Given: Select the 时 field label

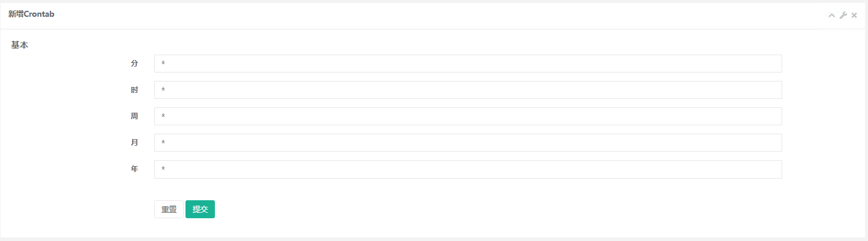Looking at the screenshot, I should 134,90.
